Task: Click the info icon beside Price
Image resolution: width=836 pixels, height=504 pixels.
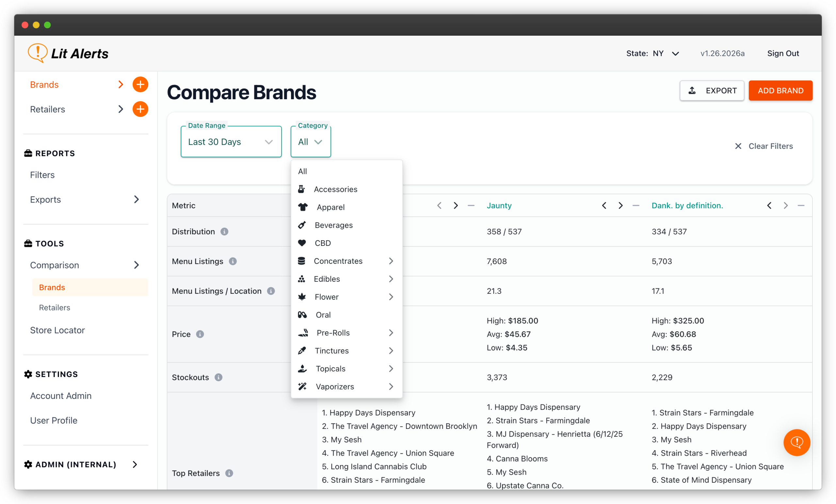Action: 200,334
